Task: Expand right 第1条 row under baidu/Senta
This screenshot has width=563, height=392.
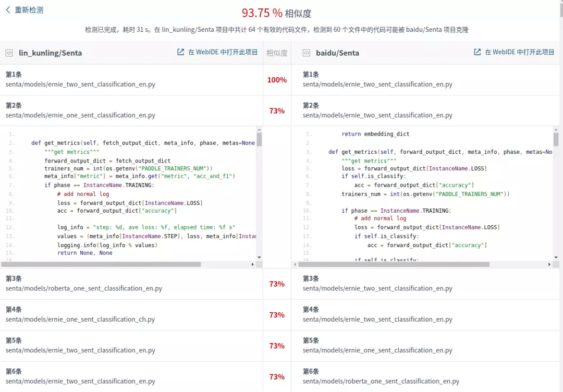Action: [425, 80]
